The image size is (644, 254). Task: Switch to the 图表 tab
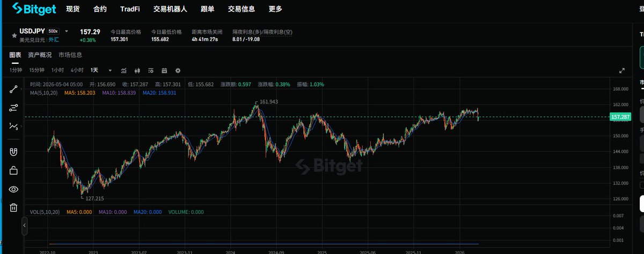pos(15,55)
